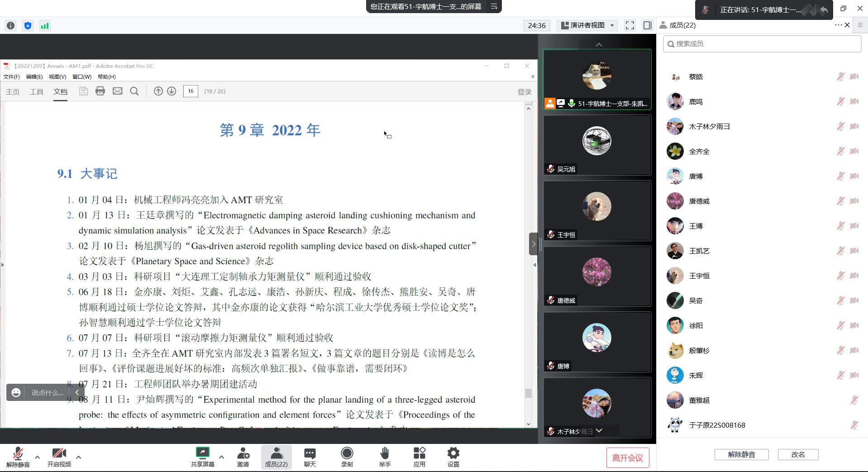This screenshot has width=868, height=472.
Task: Open the more options dots in members panel
Action: click(x=838, y=25)
